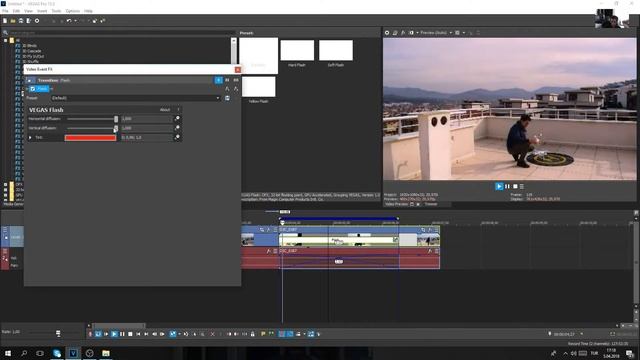The image size is (640, 360).
Task: Select the Soft Flash preset thumbnail
Action: [x=336, y=50]
